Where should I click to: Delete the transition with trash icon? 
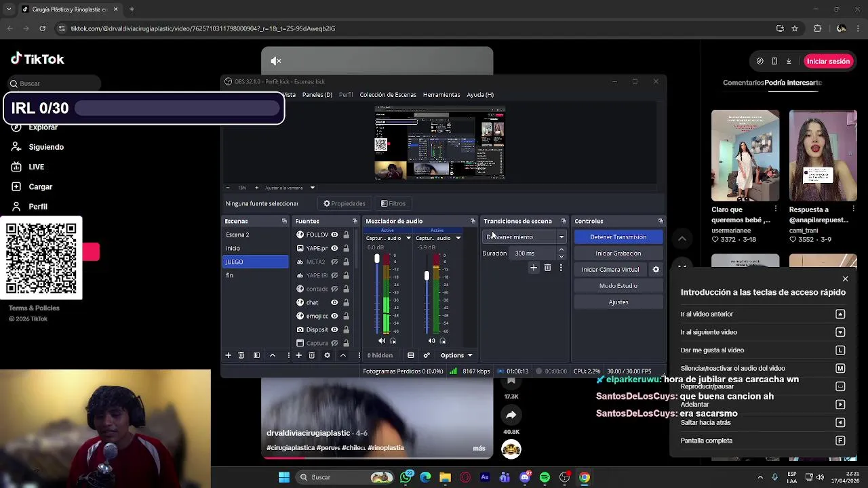547,268
